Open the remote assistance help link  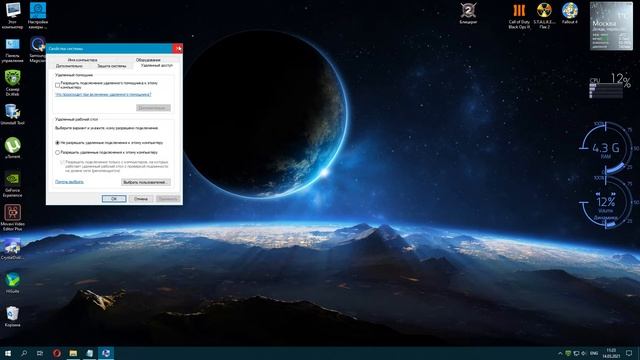pyautogui.click(x=103, y=95)
